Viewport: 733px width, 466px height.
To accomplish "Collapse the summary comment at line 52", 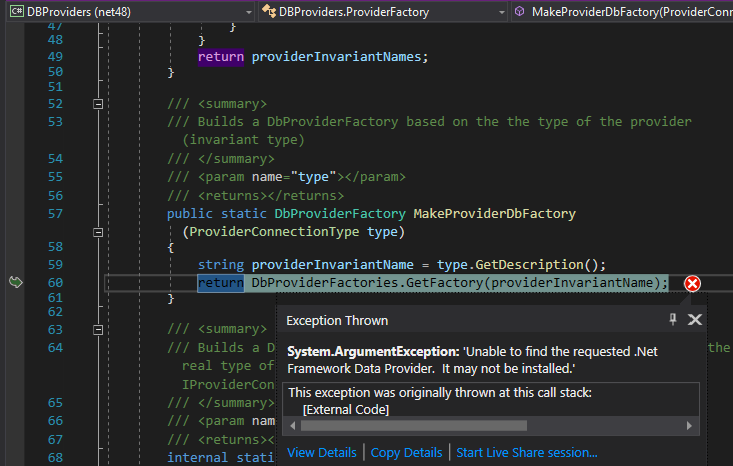I will (98, 104).
